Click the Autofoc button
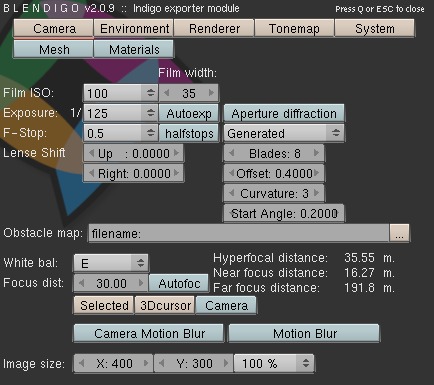Screen dimensions: 434x385 (x=179, y=283)
